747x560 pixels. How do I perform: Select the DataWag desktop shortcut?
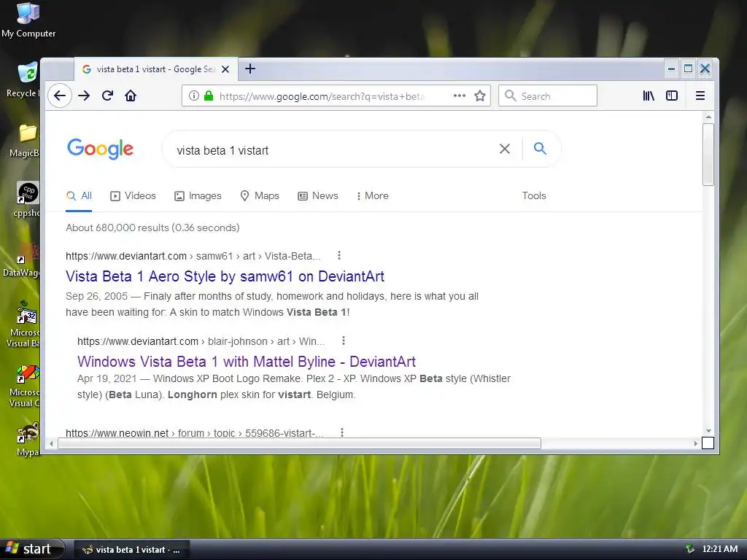[23, 260]
